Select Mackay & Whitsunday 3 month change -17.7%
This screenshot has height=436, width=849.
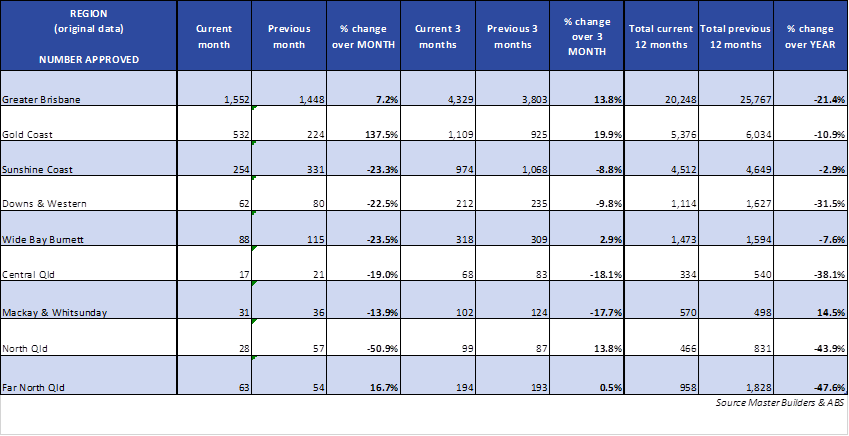pyautogui.click(x=587, y=300)
